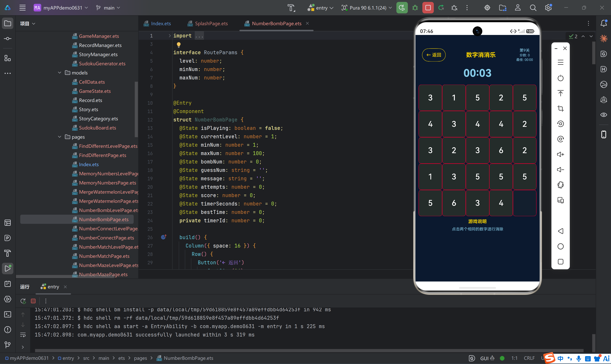Toggle the Previewer eye icon
Viewport: 611px width, 364px height.
pos(604,115)
